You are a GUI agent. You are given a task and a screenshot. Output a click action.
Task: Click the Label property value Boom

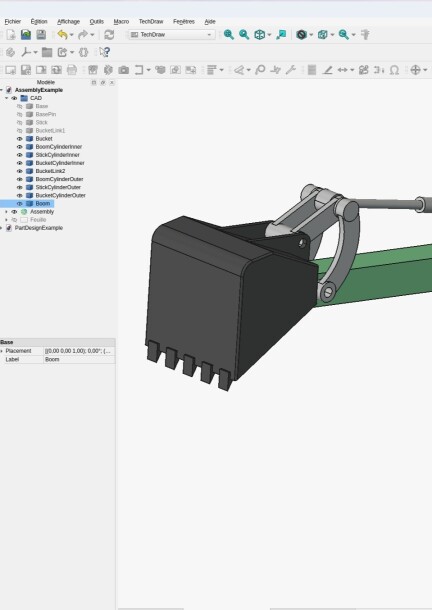(x=79, y=359)
